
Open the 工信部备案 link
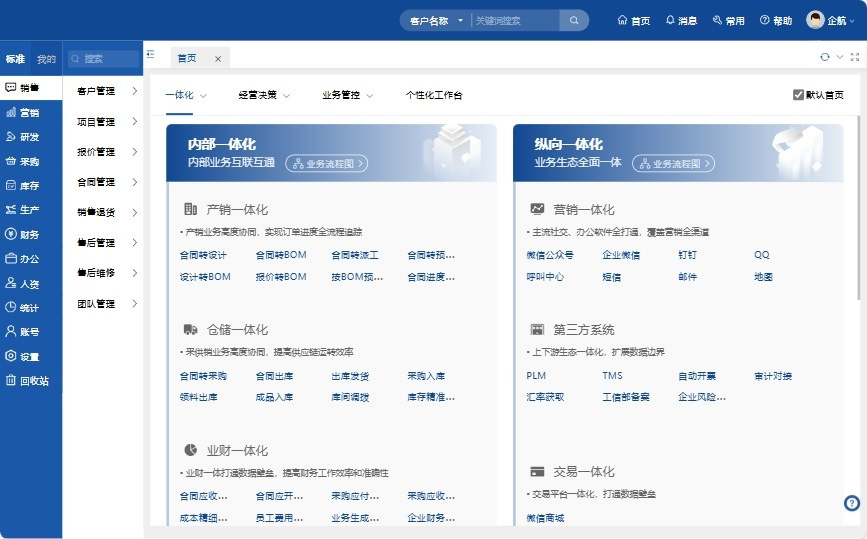click(x=626, y=397)
